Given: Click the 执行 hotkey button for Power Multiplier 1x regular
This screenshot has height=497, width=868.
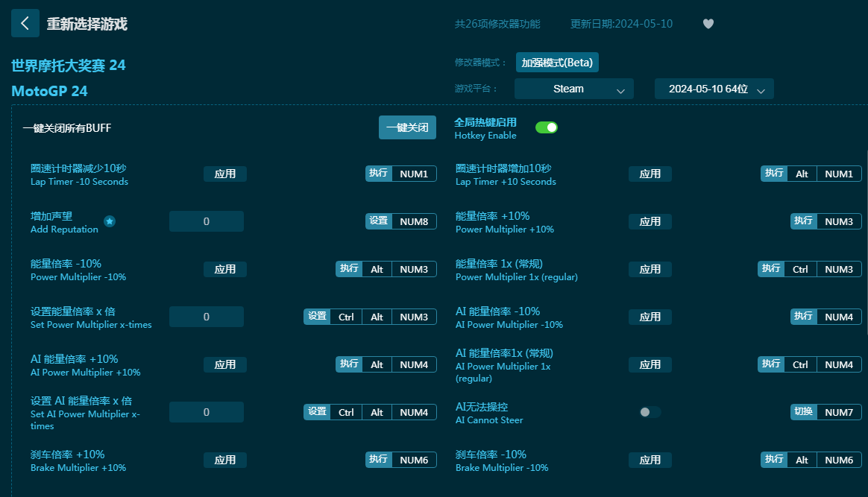Looking at the screenshot, I should click(x=771, y=269).
